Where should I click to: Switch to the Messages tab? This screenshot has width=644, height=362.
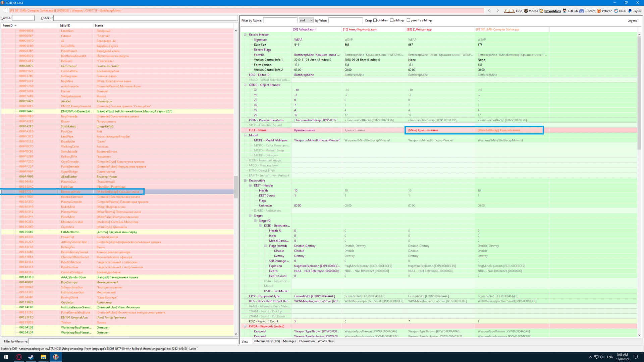(289, 341)
